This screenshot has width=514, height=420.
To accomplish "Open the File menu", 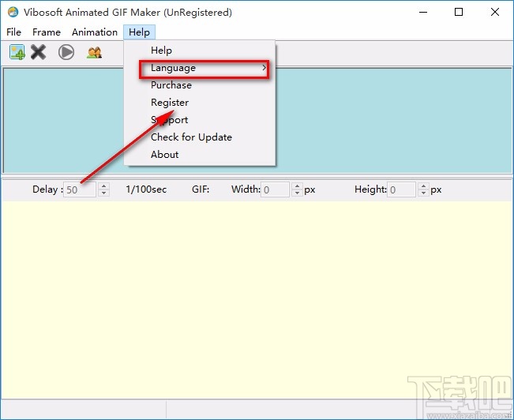I will (13, 32).
